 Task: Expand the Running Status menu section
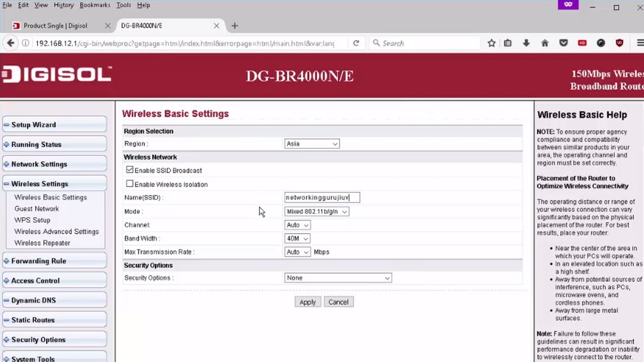54,144
